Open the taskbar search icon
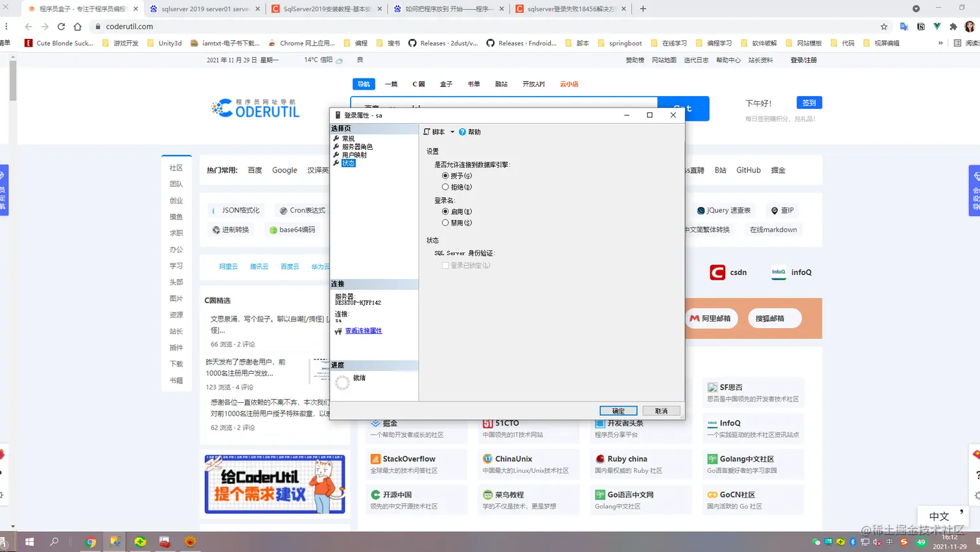The height and width of the screenshot is (552, 980). point(54,542)
